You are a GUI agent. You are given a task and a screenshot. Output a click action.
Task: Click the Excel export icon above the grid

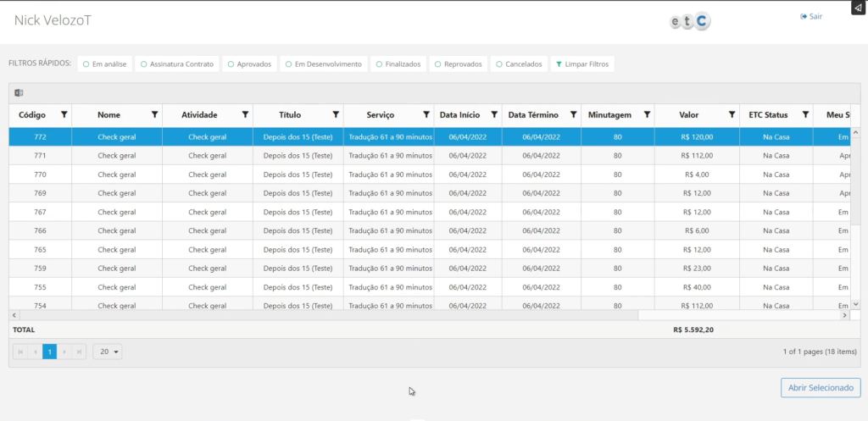19,92
